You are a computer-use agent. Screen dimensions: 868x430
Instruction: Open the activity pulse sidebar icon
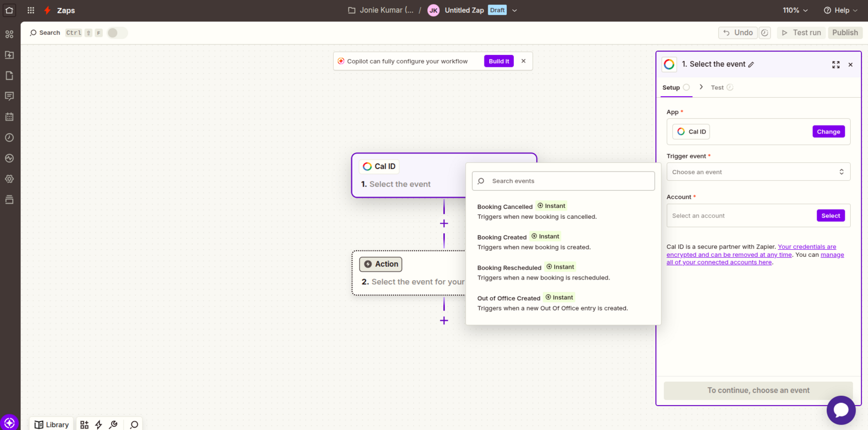pyautogui.click(x=9, y=158)
